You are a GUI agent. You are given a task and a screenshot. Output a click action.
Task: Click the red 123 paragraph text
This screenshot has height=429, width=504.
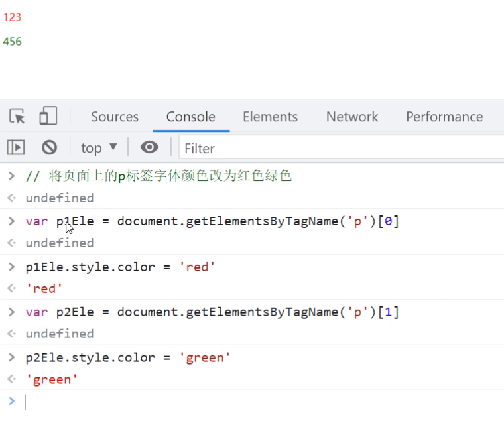pos(13,17)
